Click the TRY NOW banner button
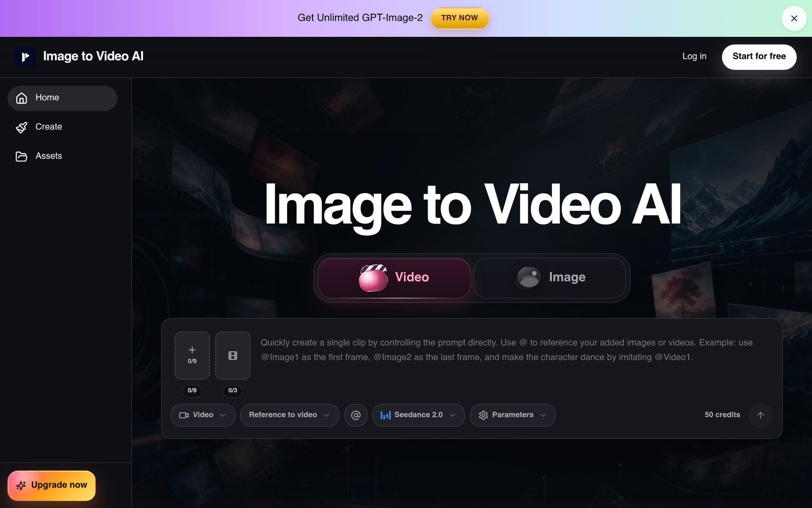The image size is (812, 508). 459,18
